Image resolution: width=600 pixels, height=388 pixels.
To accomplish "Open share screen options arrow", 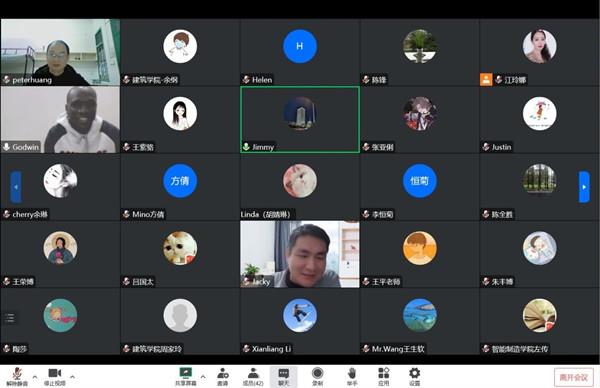I will coord(203,377).
